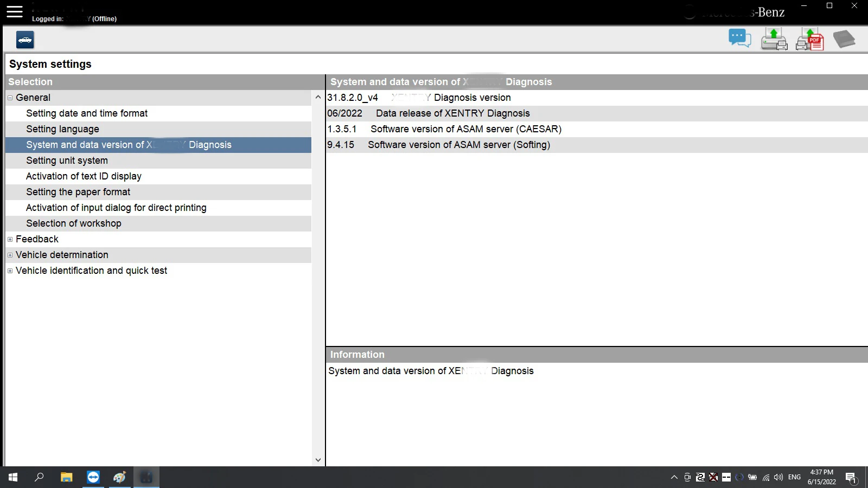868x488 pixels.
Task: Click the ENG language indicator
Action: pos(794,477)
